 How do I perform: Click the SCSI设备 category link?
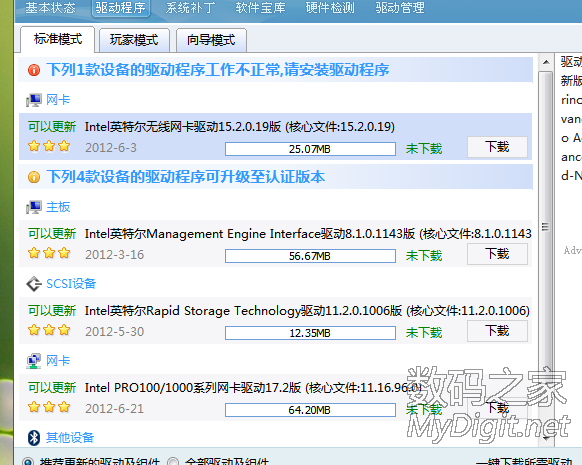click(71, 284)
